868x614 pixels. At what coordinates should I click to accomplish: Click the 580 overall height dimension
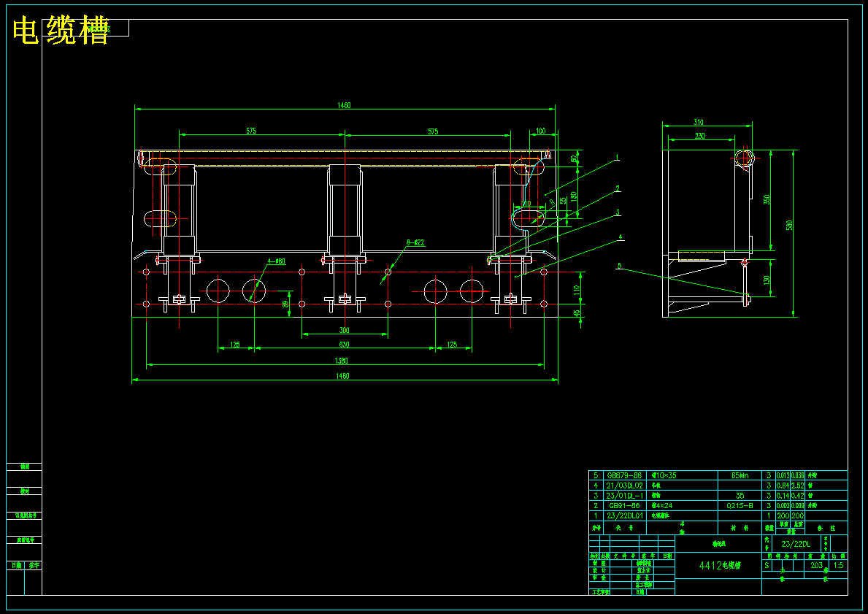tap(790, 226)
